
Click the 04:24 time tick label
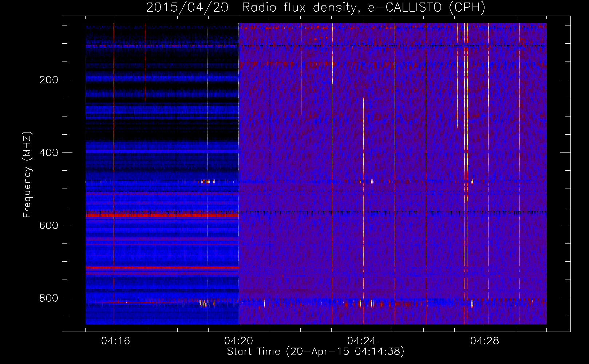[362, 341]
